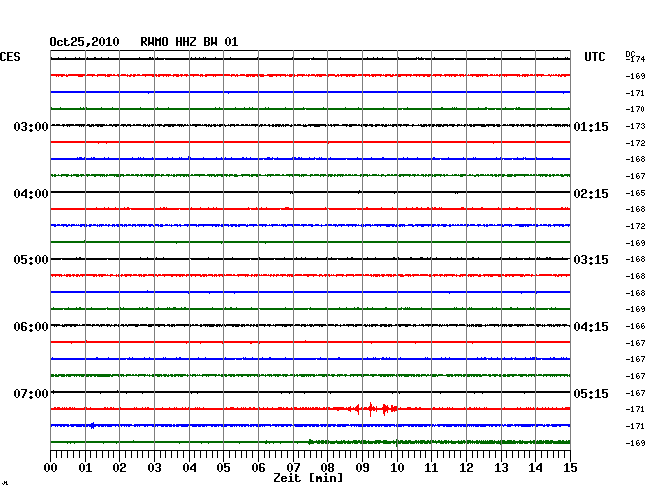Click minute tick label 07
The image size is (650, 494).
[293, 468]
